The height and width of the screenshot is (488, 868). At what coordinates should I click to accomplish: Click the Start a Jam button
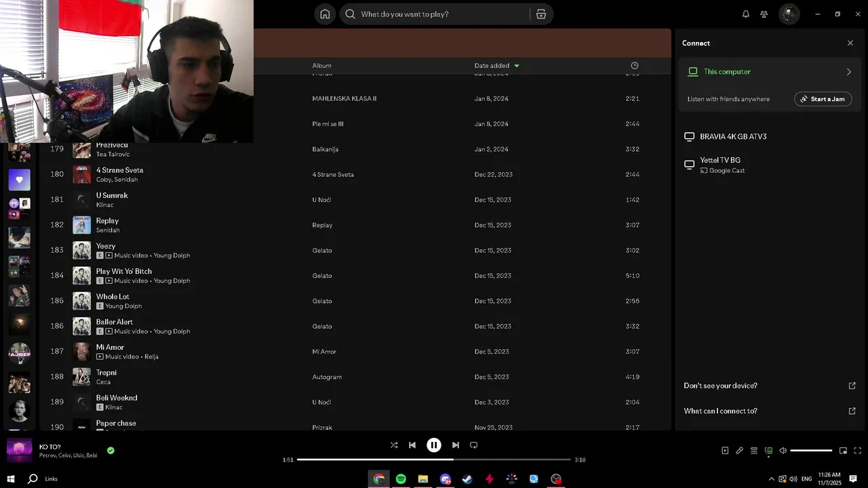pos(823,99)
